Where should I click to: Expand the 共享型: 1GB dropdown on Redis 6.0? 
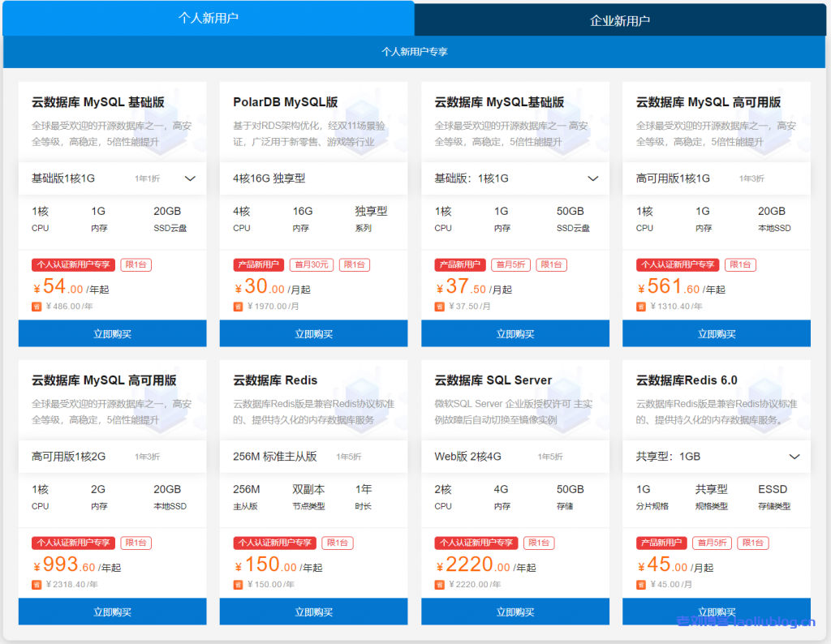[794, 457]
